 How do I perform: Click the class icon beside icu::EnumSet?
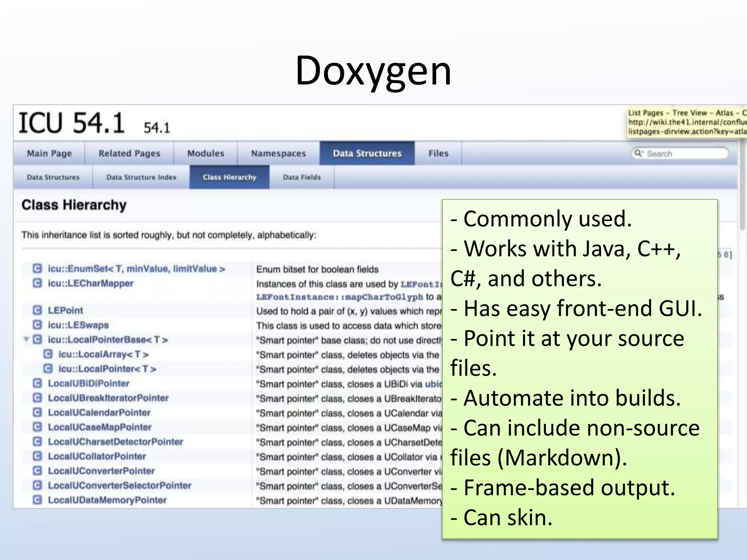pos(37,269)
